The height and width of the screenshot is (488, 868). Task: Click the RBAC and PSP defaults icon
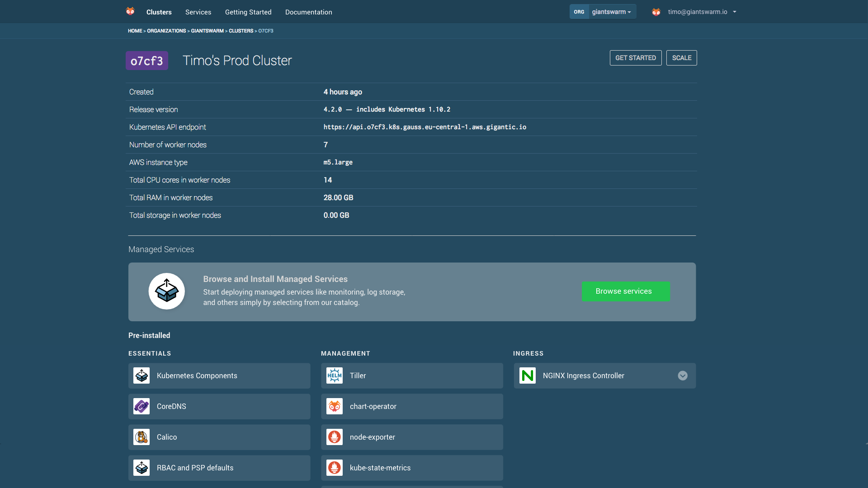(x=142, y=468)
